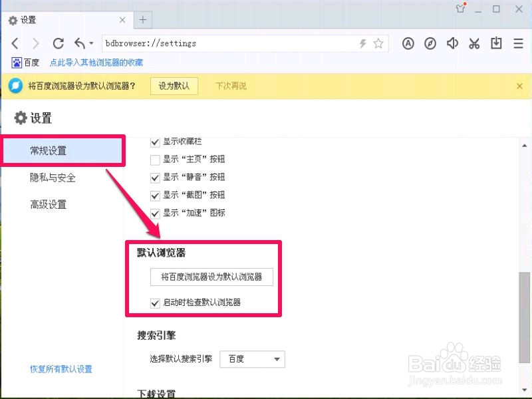Open downloads with the download tray icon
Viewport: 532px width, 399px height.
(x=496, y=43)
